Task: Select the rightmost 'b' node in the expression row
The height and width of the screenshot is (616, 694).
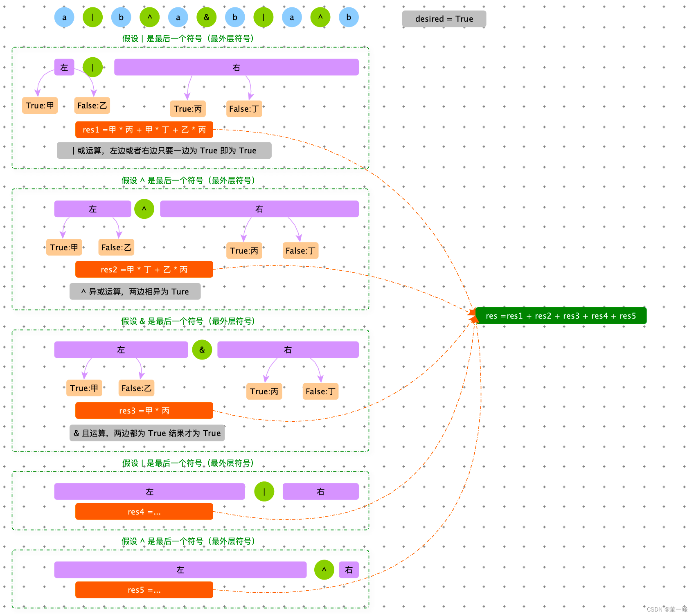Action: 349,17
